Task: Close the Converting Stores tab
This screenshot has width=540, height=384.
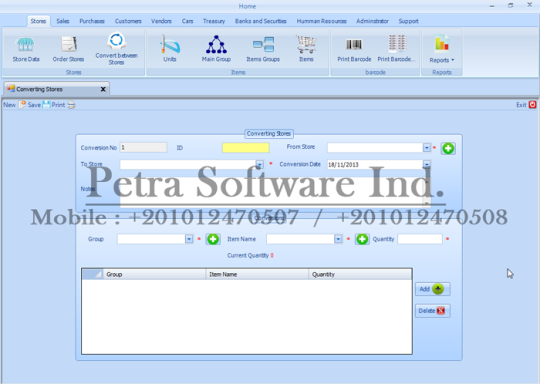Action: pyautogui.click(x=103, y=90)
